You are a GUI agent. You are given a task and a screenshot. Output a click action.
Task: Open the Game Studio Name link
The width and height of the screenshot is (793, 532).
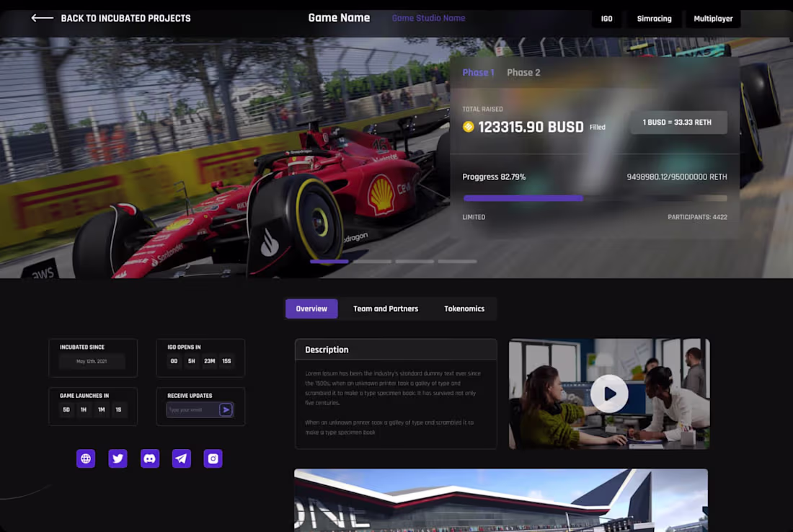428,18
